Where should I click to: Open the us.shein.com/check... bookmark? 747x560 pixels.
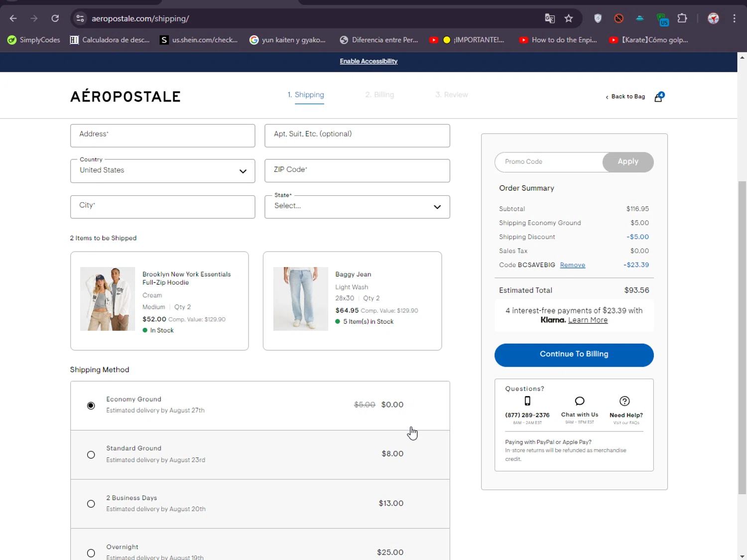coord(199,40)
